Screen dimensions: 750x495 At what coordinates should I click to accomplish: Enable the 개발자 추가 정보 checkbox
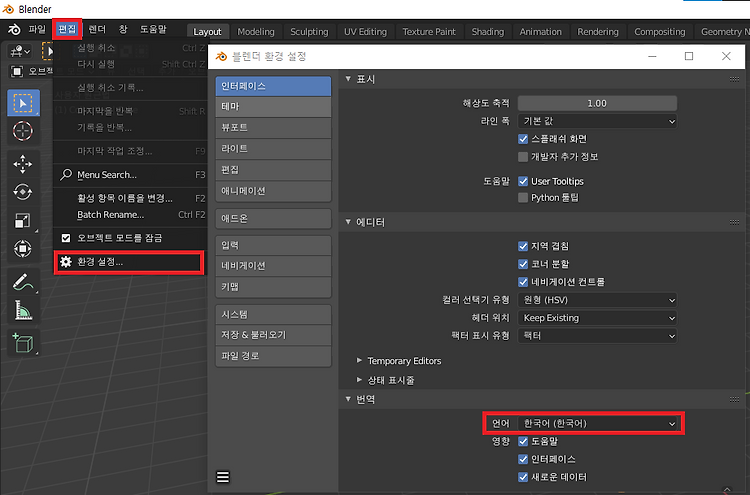tap(523, 157)
